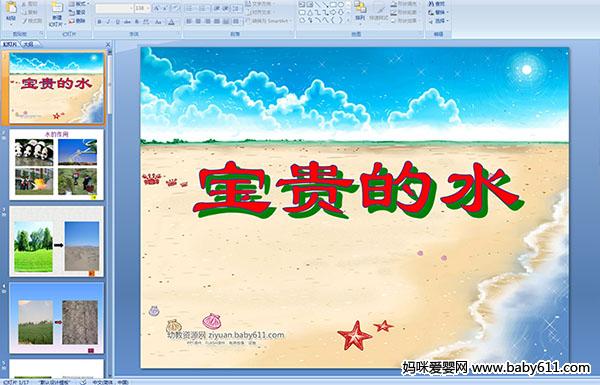Select the slide 3 thumbnail with trees and desert

coord(57,241)
